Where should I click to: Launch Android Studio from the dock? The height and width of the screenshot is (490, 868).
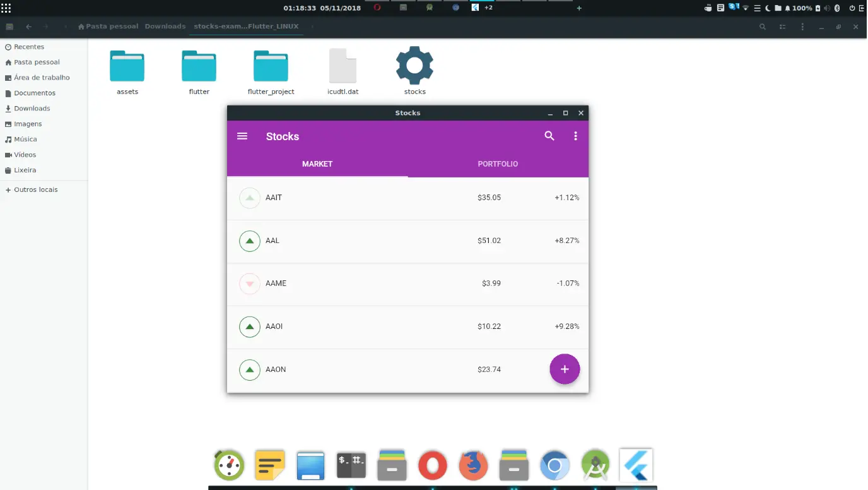point(595,465)
